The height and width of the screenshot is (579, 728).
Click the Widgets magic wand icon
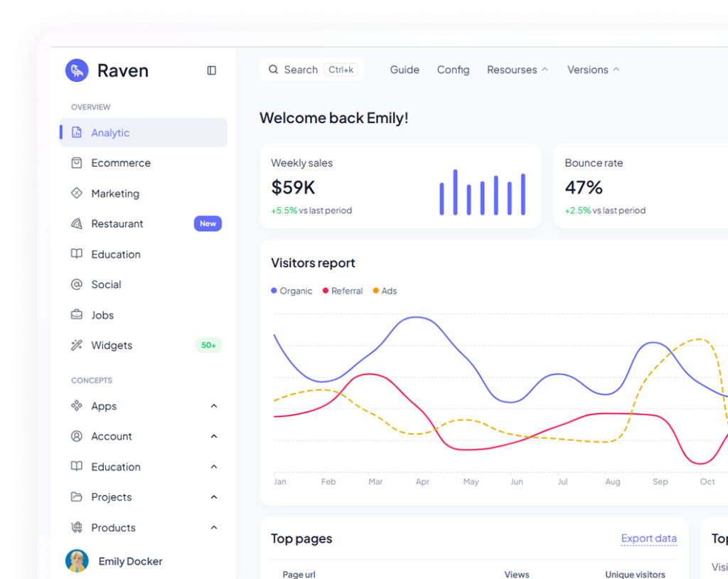click(77, 345)
